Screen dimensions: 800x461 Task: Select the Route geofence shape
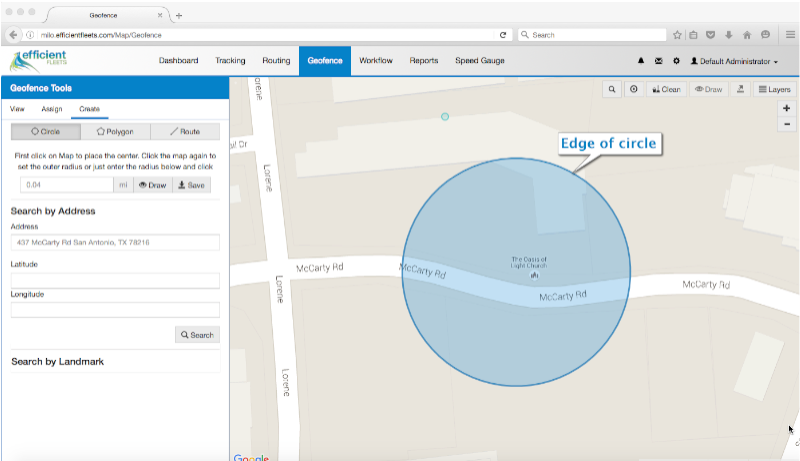[x=185, y=131]
